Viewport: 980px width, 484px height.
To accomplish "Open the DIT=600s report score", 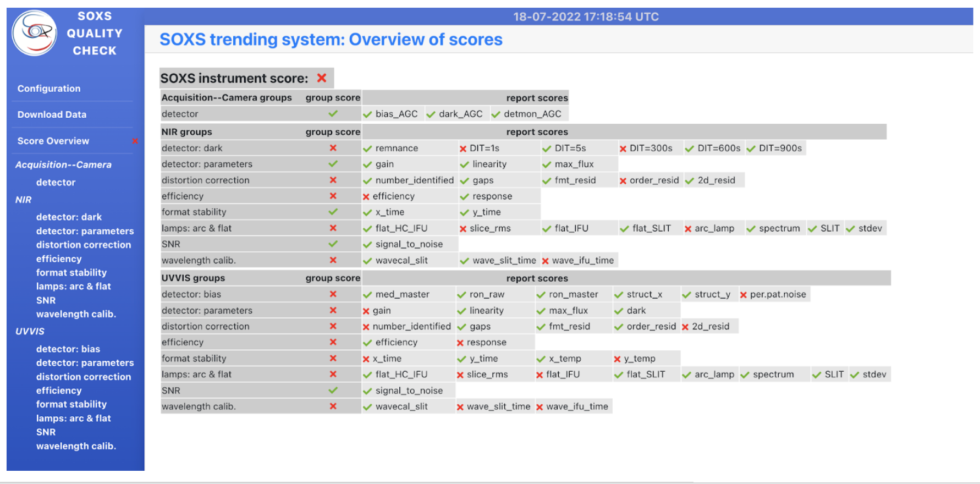I will click(x=719, y=148).
